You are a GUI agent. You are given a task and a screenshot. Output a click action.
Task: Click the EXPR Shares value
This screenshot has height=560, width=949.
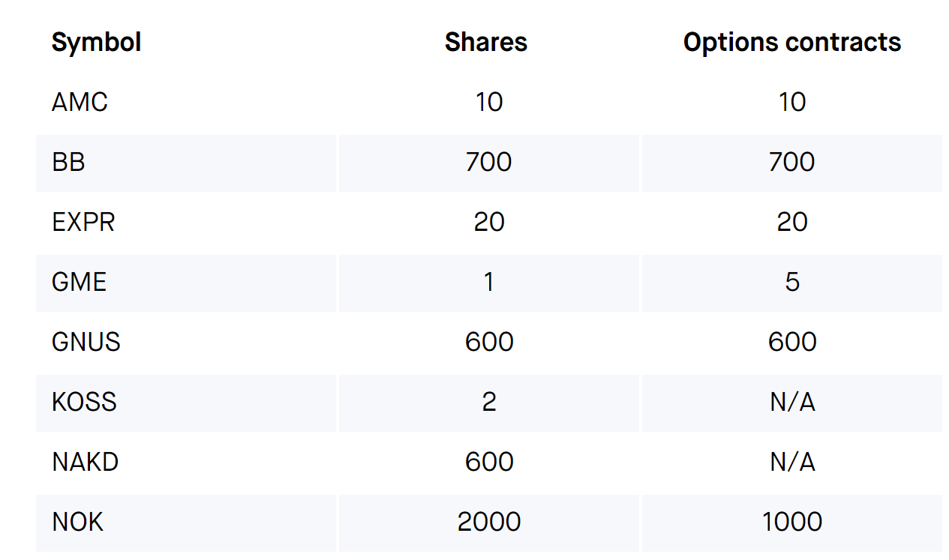pos(489,222)
